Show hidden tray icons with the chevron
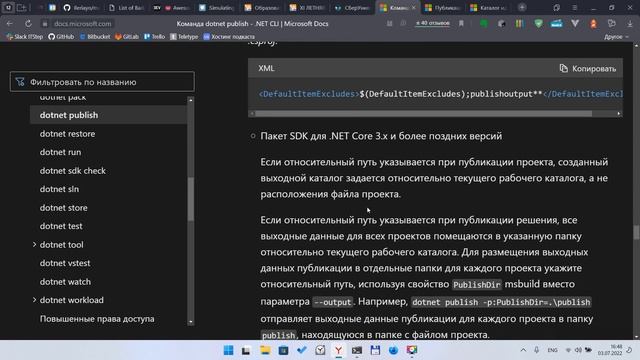640x360 pixels. [523, 350]
